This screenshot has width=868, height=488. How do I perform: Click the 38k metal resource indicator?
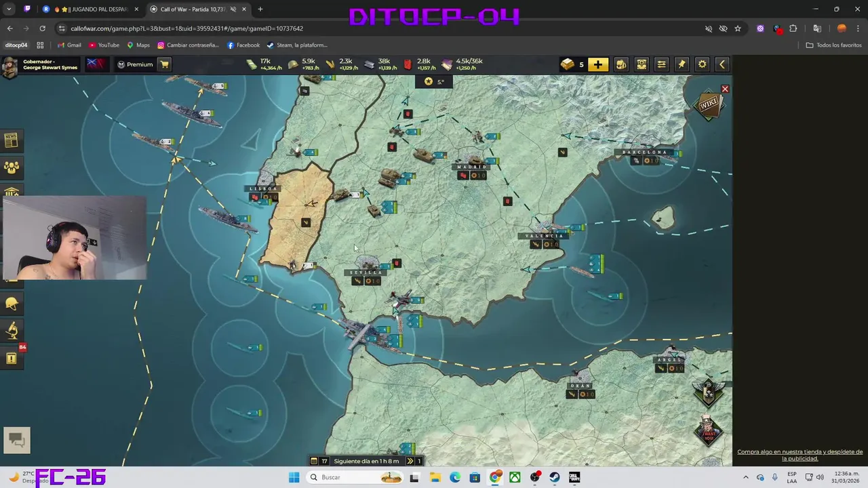coord(380,64)
